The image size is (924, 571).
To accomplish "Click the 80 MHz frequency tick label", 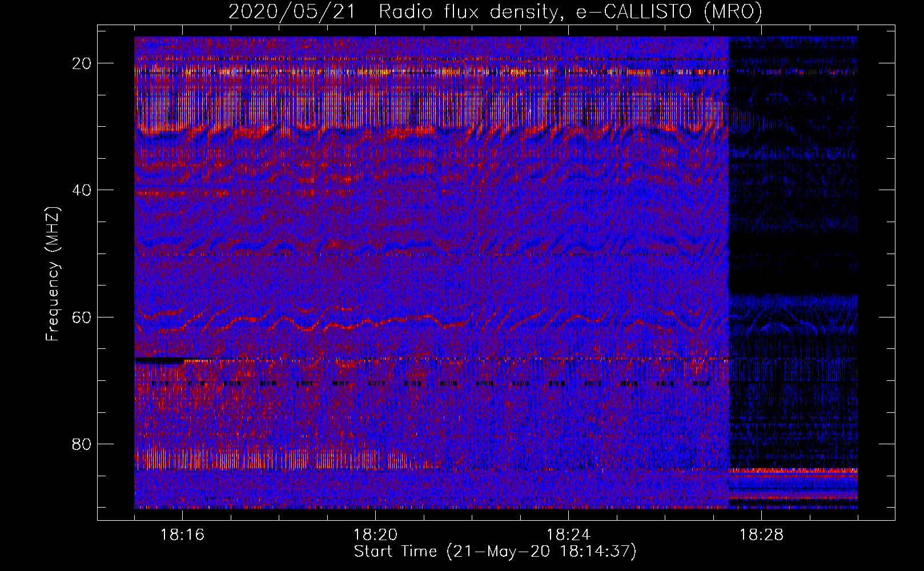I will pos(82,444).
